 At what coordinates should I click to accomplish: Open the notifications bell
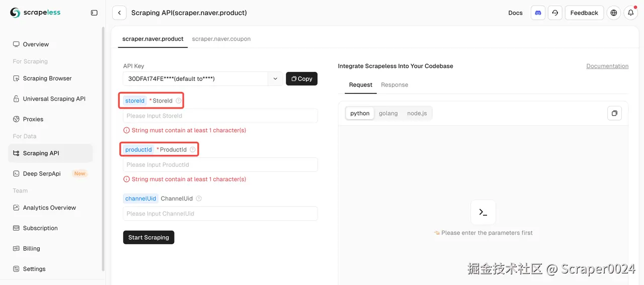[x=630, y=13]
